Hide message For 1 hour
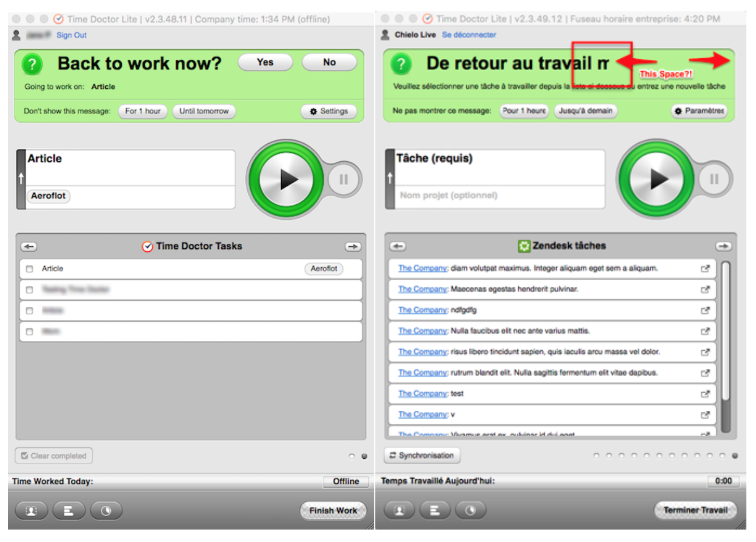The height and width of the screenshot is (542, 756). coord(143,111)
